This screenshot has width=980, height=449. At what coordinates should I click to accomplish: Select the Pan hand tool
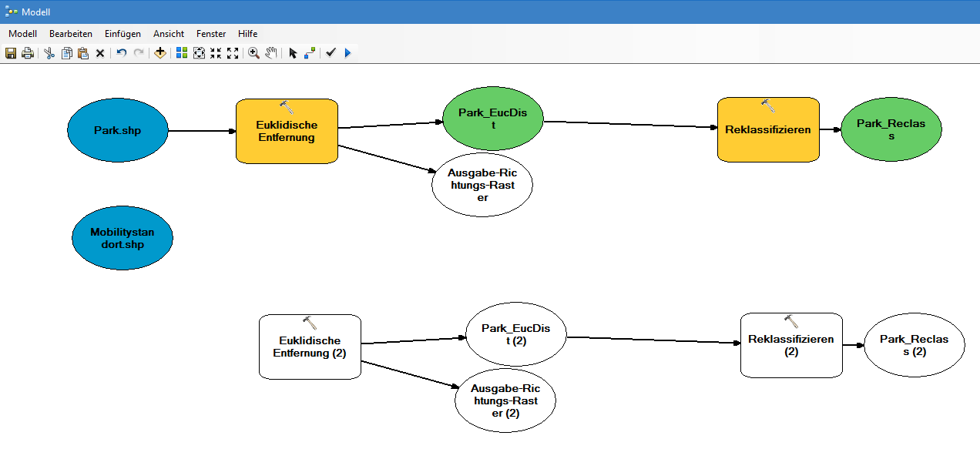(x=270, y=53)
